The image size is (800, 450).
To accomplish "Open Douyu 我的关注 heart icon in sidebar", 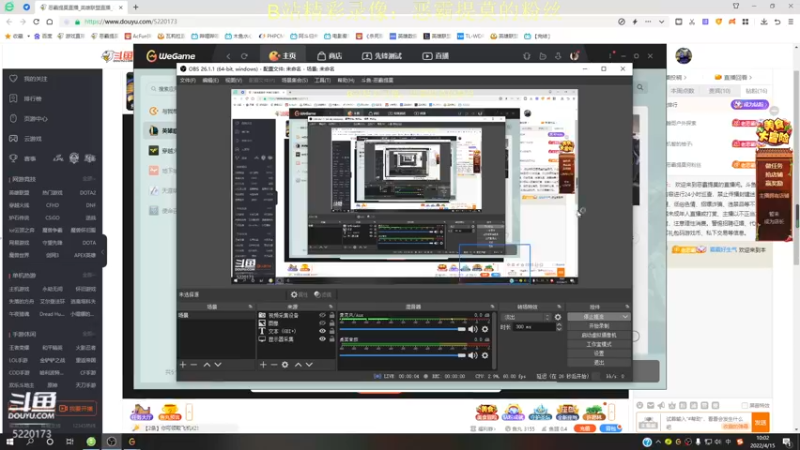I will [x=14, y=79].
